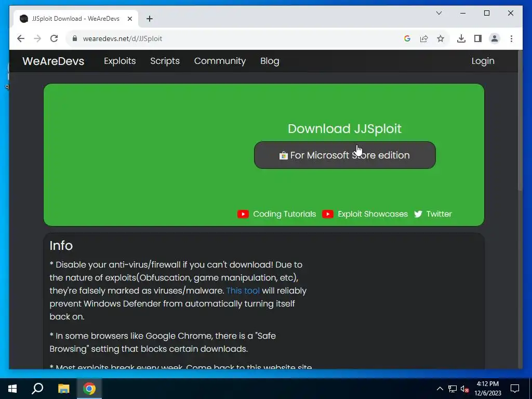
Task: Follow the 'This tool' hyperlink
Action: pos(243,291)
